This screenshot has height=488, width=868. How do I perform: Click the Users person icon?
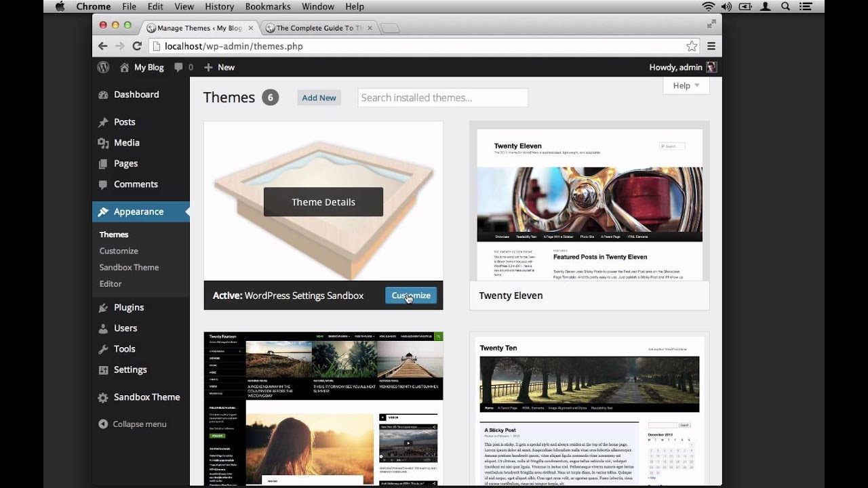[103, 328]
